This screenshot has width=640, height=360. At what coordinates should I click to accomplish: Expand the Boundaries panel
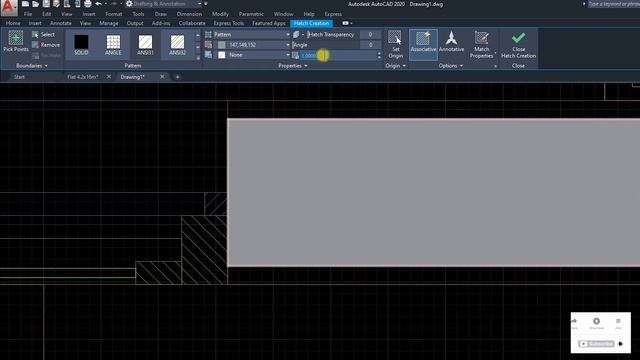coord(32,66)
